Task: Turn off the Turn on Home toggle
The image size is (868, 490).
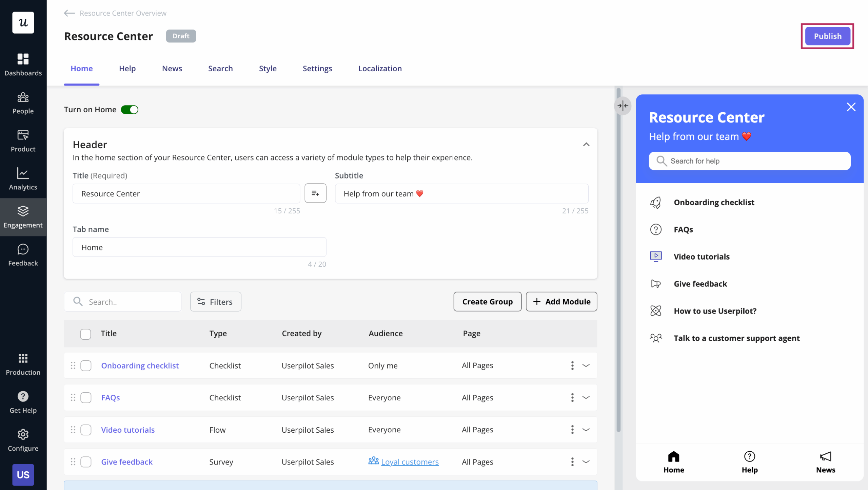Action: [x=130, y=109]
